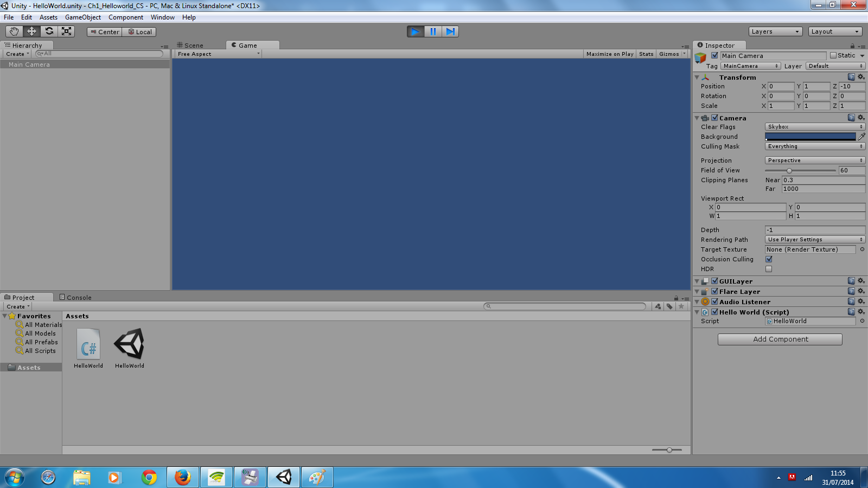Screen dimensions: 868x488
Task: Click the Search by Label icon in Project
Action: 670,306
